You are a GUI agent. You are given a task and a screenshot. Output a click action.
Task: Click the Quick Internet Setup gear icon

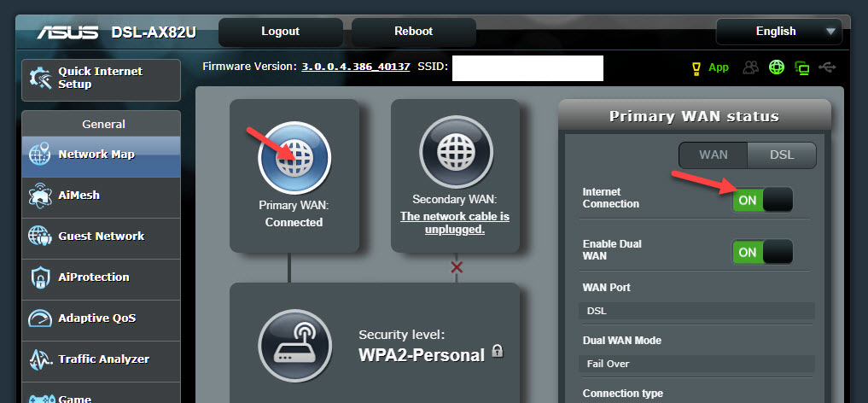[40, 78]
